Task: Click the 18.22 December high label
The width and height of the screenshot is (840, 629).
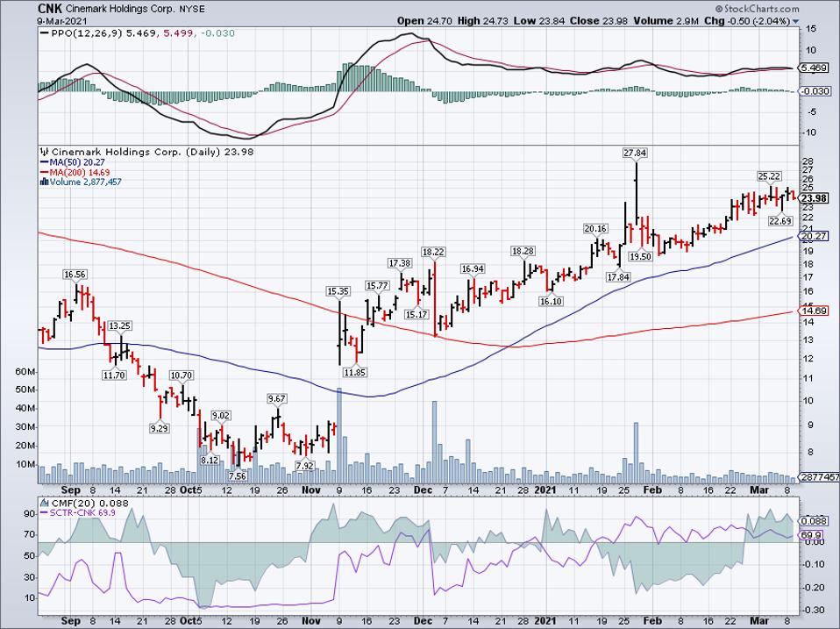Action: point(433,252)
